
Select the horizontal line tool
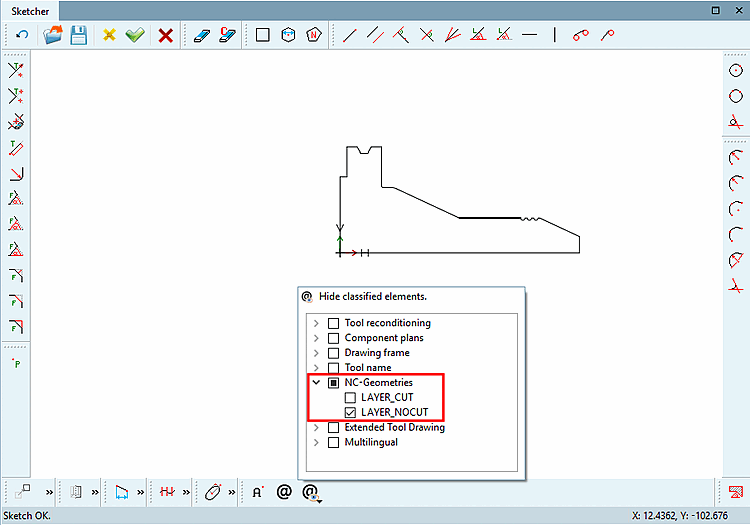(x=529, y=34)
